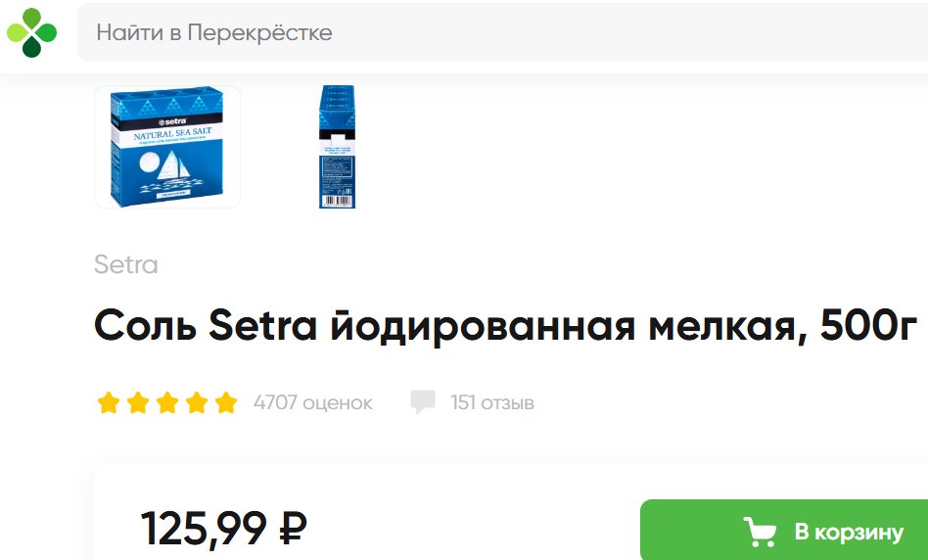The height and width of the screenshot is (560, 928).
Task: Open the '4707 оценок' ratings link
Action: click(313, 402)
